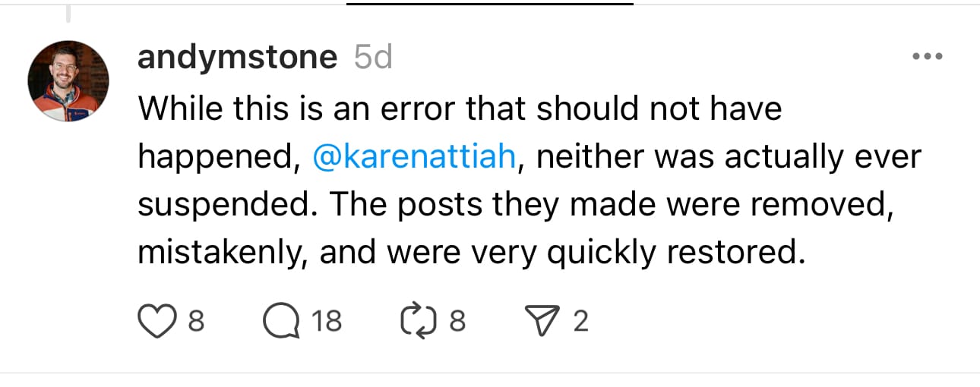Viewport: 980px width, 387px height.
Task: Repost using the circular arrows icon
Action: tap(414, 322)
